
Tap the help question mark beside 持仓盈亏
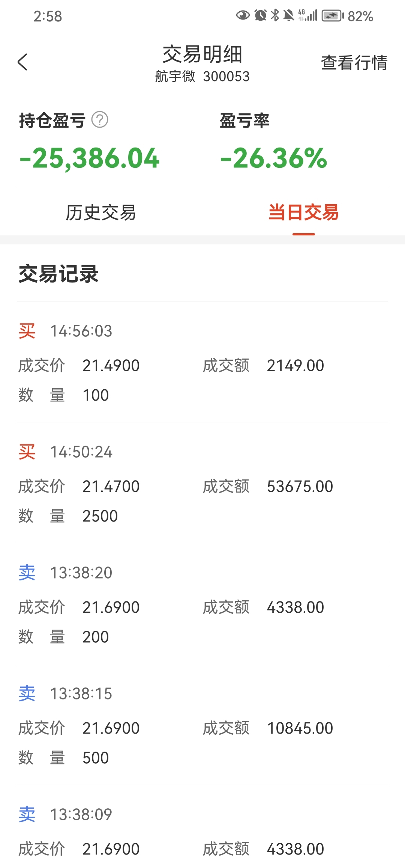[100, 120]
